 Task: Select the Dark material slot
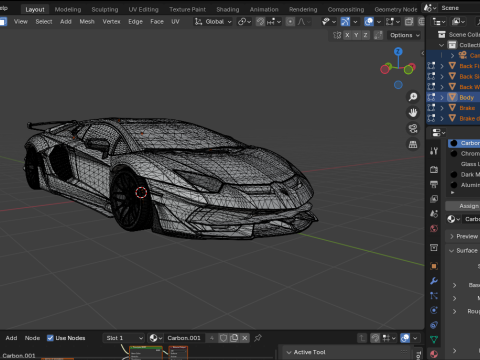click(x=464, y=175)
